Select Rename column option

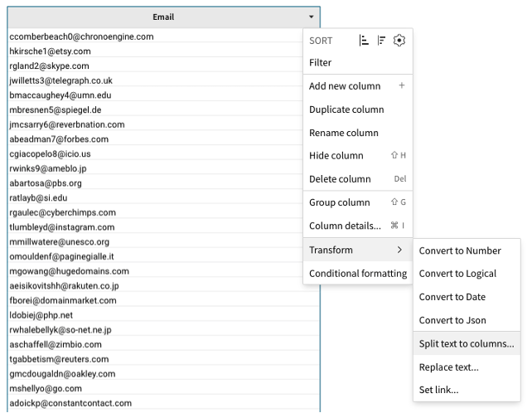tap(343, 133)
